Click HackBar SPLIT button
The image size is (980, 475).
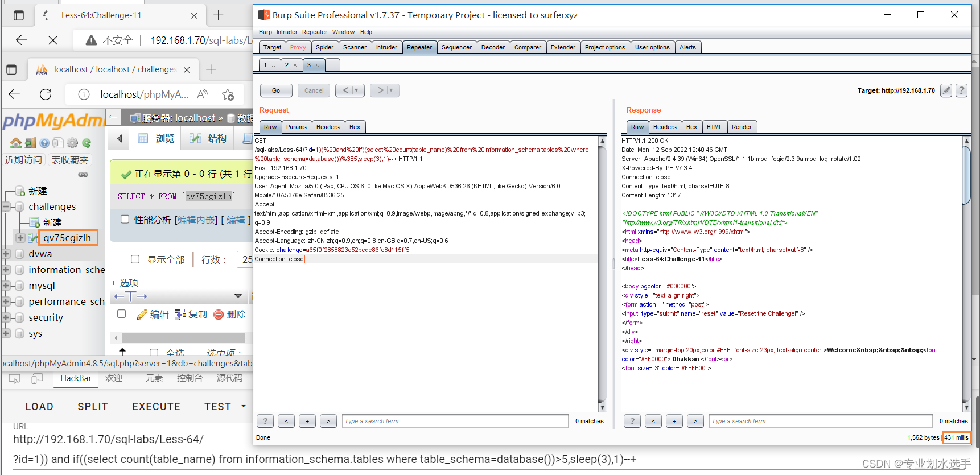93,407
